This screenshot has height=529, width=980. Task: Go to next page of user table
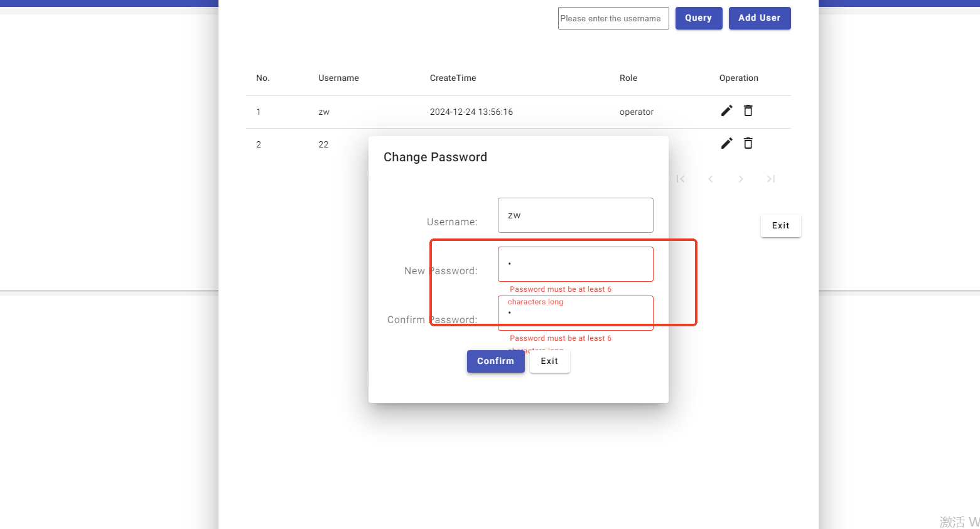click(741, 179)
